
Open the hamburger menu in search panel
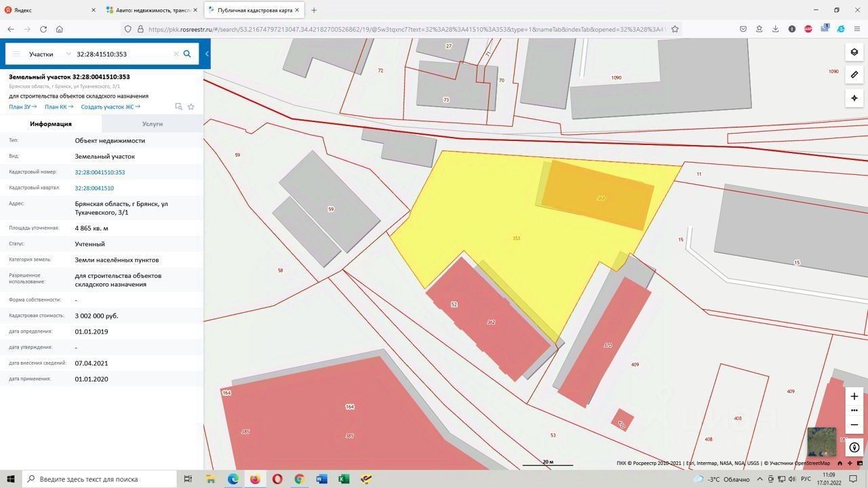(16, 54)
